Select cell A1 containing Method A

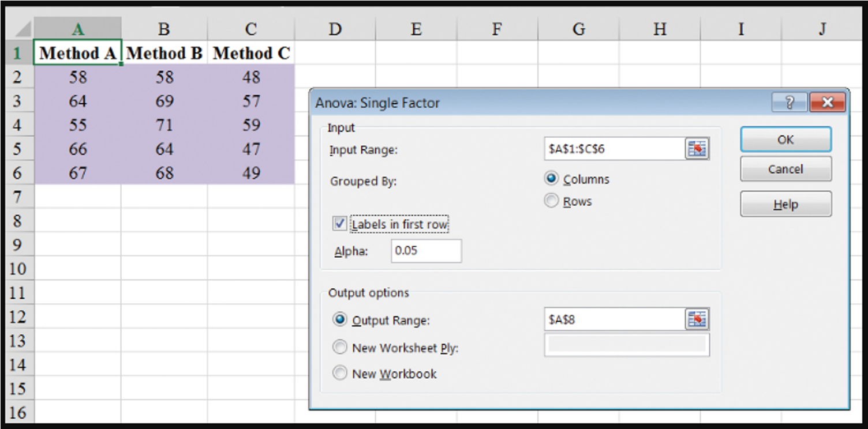78,52
